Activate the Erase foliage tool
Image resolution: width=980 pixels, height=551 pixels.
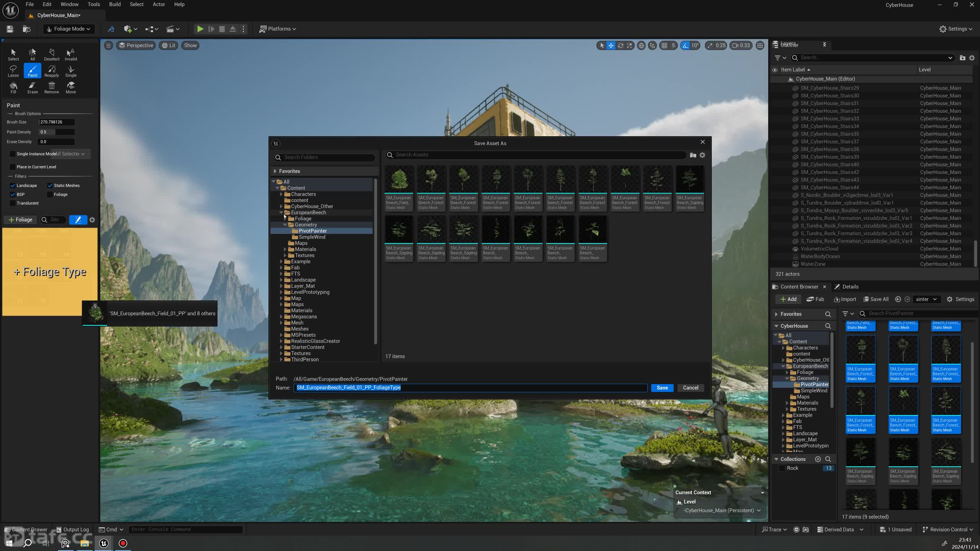point(33,88)
